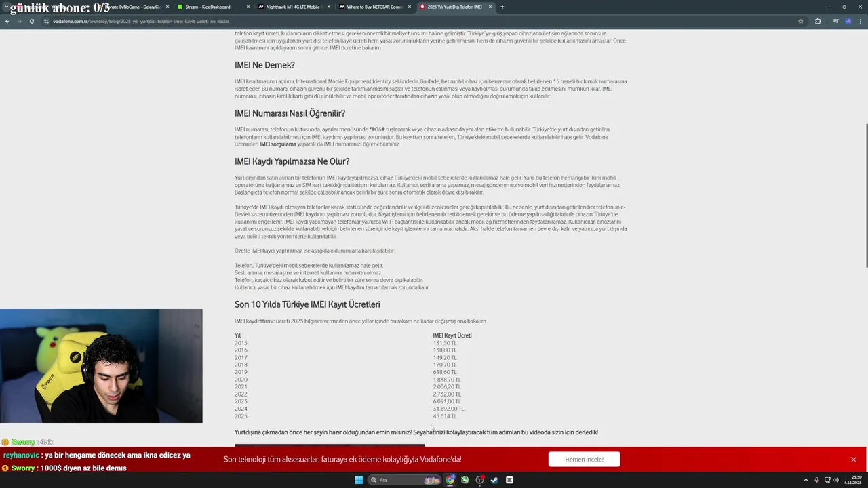Click the Sworry 1000$ chat message
868x488 pixels.
pyautogui.click(x=64, y=468)
